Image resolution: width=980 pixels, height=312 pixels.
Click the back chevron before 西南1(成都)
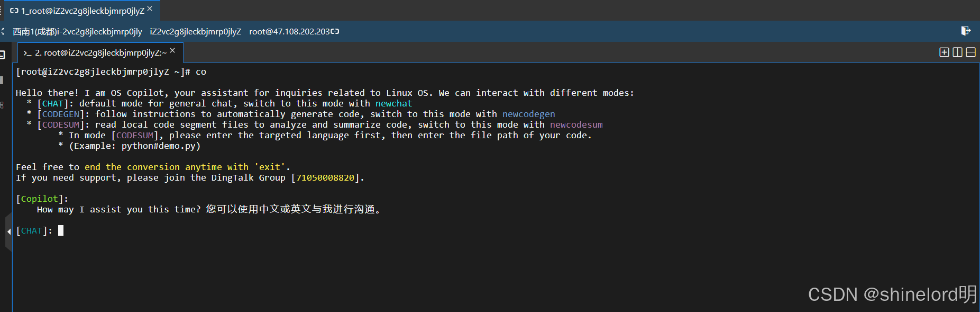click(3, 31)
